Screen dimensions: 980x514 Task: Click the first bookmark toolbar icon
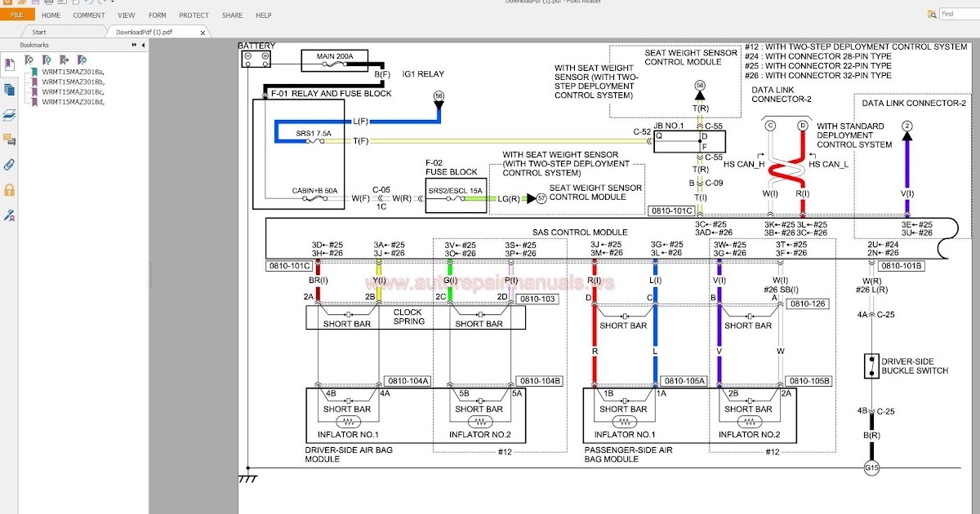coord(29,60)
